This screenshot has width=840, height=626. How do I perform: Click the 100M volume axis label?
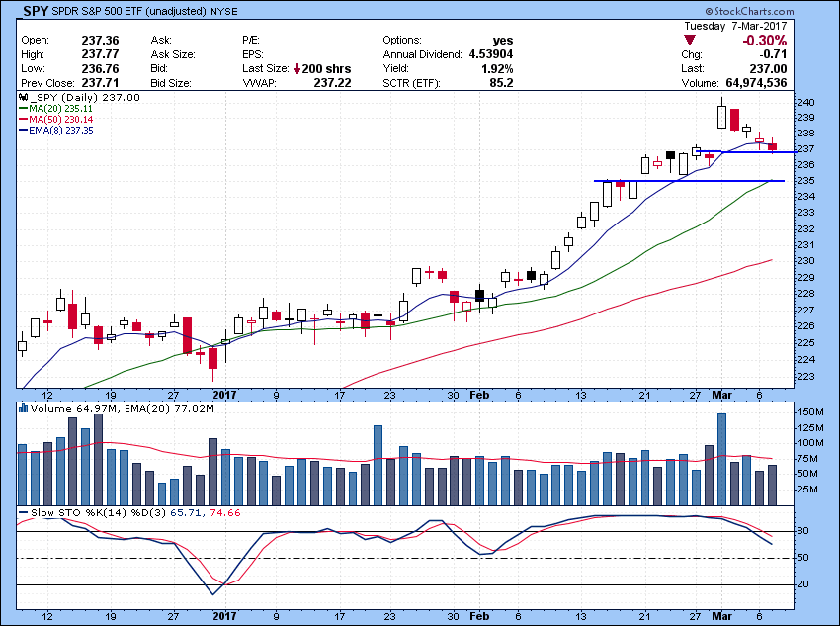[x=810, y=443]
